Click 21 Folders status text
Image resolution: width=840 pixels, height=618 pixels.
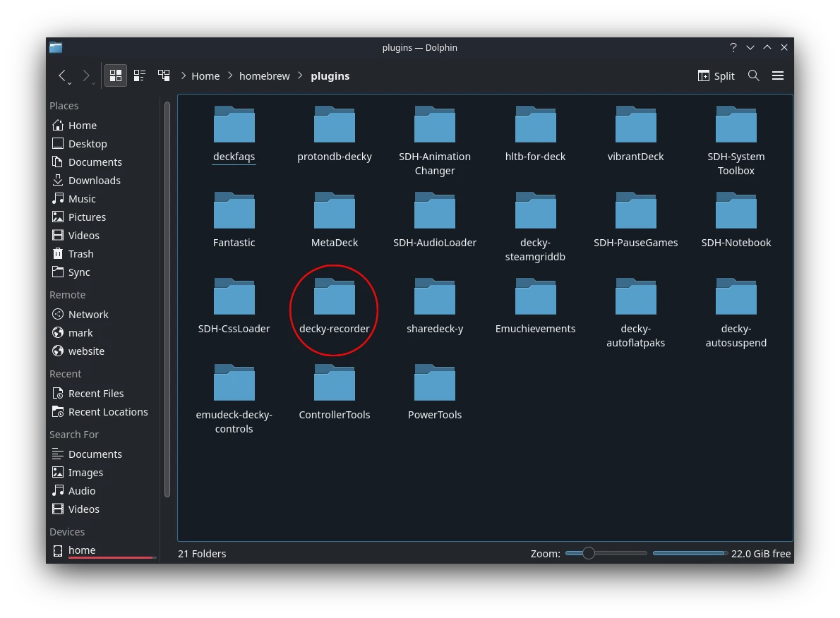click(202, 554)
